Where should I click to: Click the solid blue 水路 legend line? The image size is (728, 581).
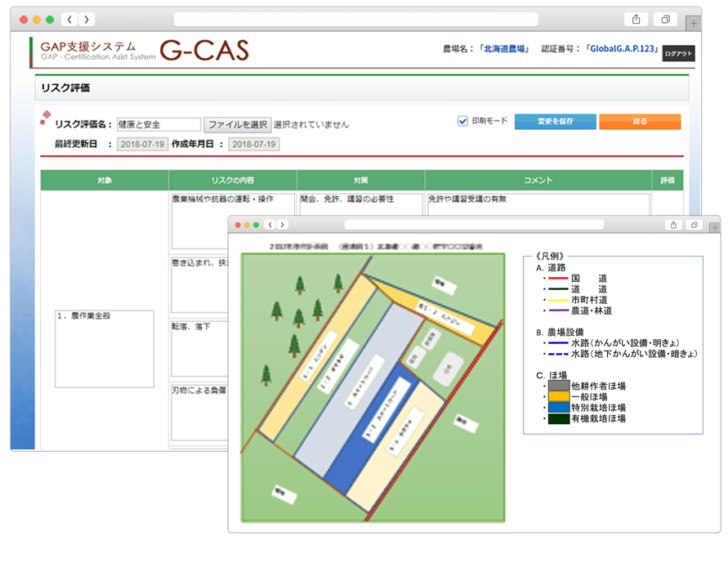point(559,343)
